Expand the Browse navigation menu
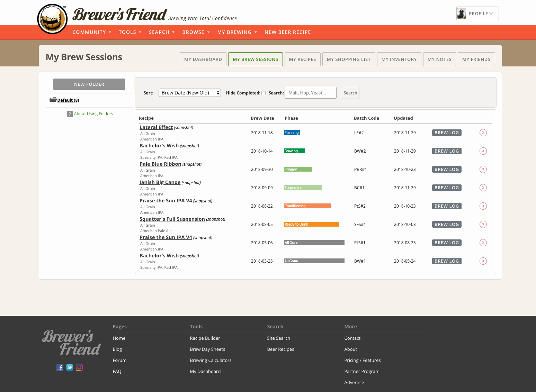 tap(196, 32)
